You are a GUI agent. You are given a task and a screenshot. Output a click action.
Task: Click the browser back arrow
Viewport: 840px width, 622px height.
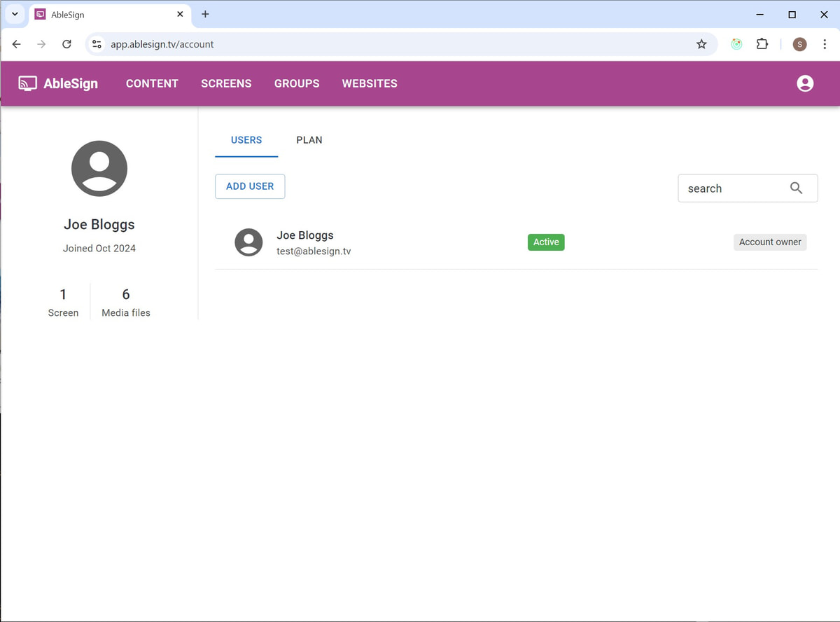pyautogui.click(x=17, y=44)
